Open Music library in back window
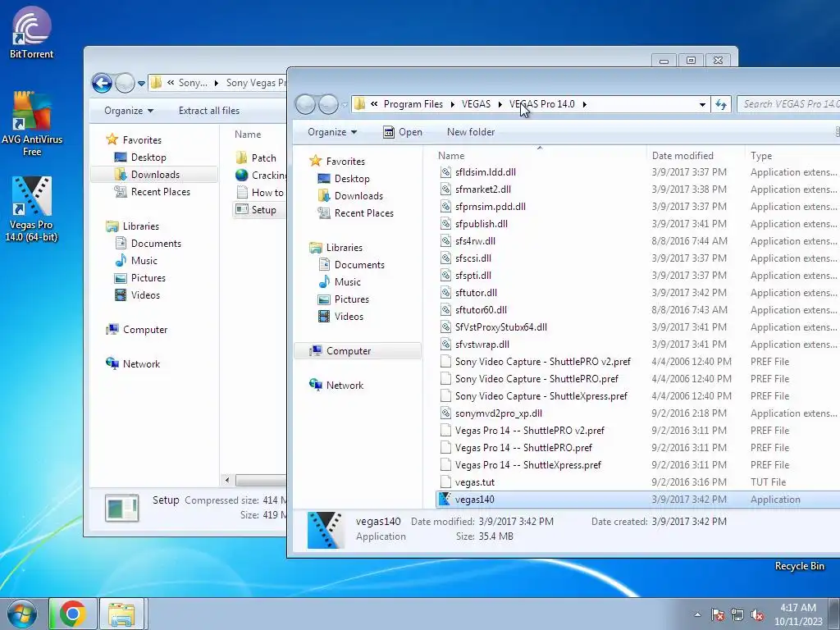Image resolution: width=840 pixels, height=630 pixels. point(144,260)
